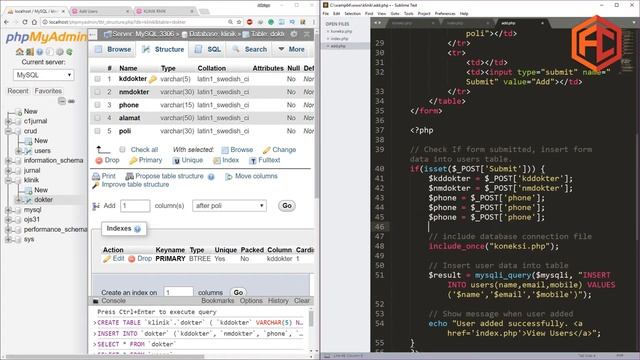Open the page settings gear in phpMyAdmin header
The width and height of the screenshot is (640, 360).
pyautogui.click(x=294, y=34)
